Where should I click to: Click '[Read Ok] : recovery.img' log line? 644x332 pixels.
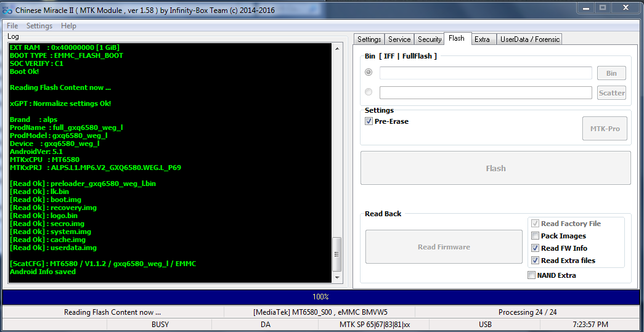pos(54,208)
